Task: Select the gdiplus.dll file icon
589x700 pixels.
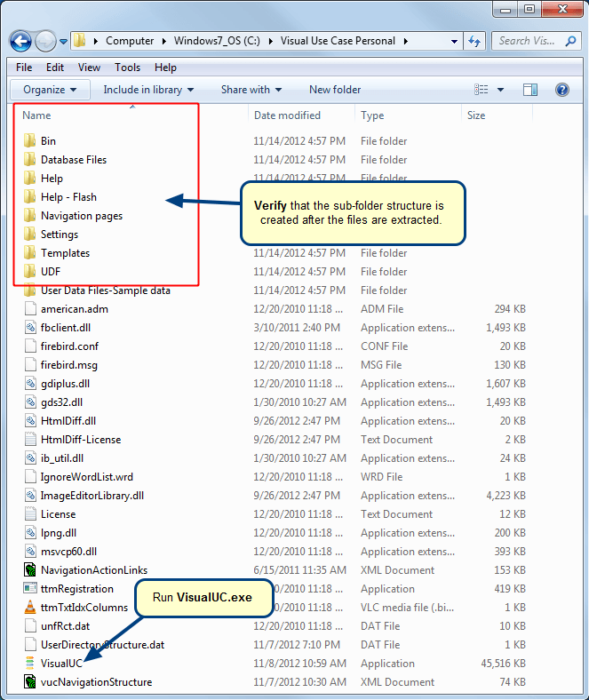Action: [29, 383]
